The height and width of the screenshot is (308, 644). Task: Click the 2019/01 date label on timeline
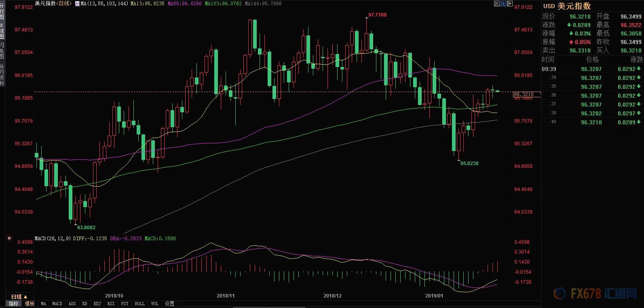pyautogui.click(x=434, y=296)
